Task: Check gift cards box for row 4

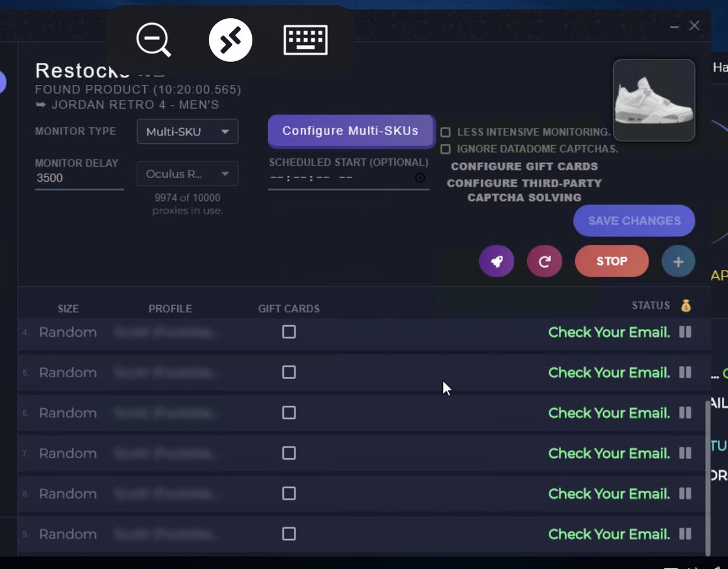Action: coord(289,332)
